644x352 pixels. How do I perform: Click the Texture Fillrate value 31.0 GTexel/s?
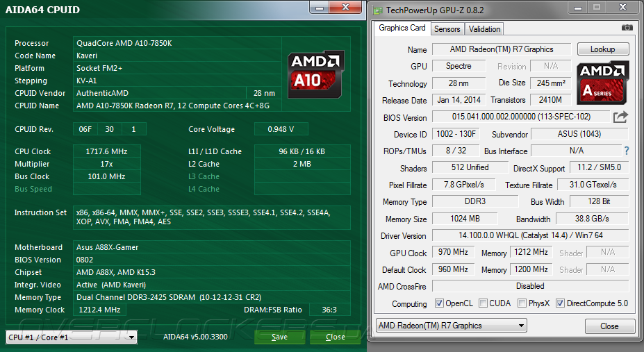pyautogui.click(x=593, y=185)
